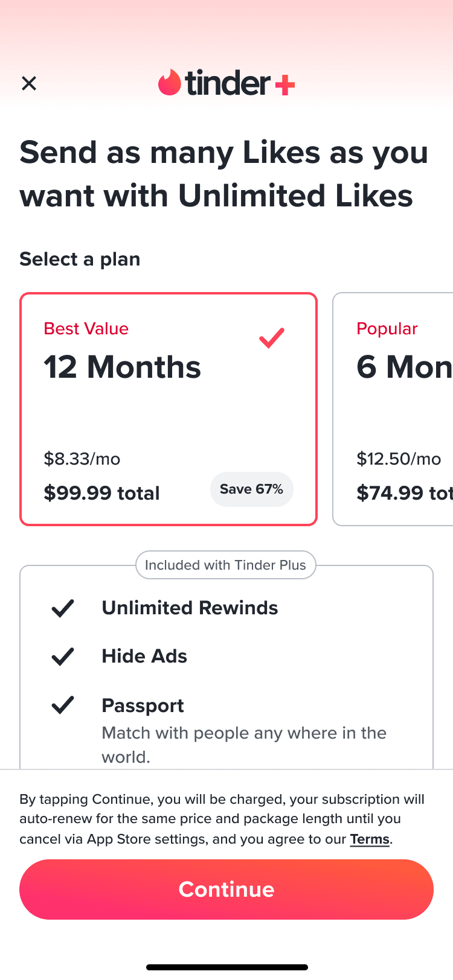Tap the $12.50/mo price on 6 Months card
Viewport: 453px width, 980px height.
tap(399, 459)
